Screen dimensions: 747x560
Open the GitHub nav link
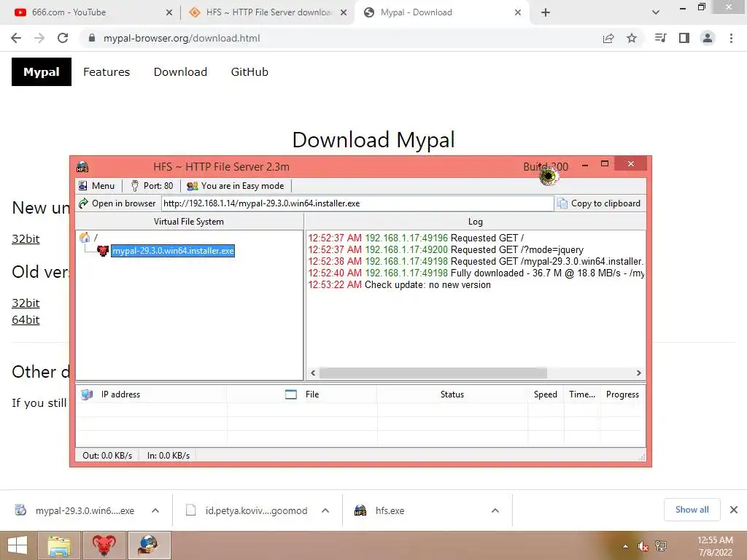tap(249, 72)
